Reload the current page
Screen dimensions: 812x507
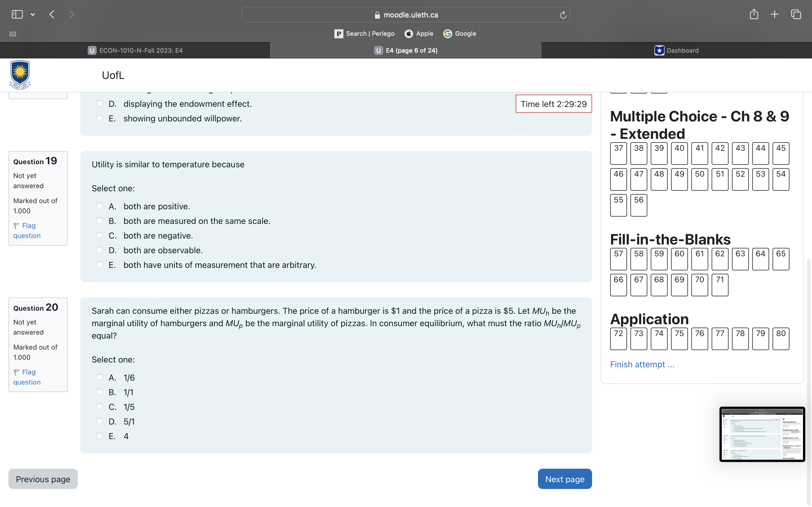pos(562,15)
